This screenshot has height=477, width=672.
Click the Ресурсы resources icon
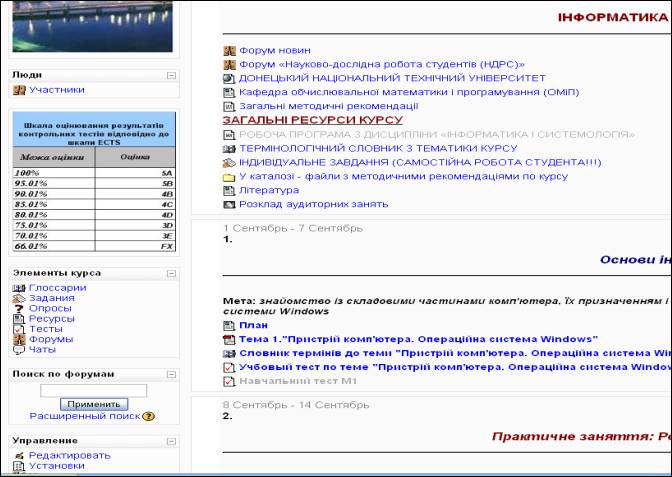point(19,319)
